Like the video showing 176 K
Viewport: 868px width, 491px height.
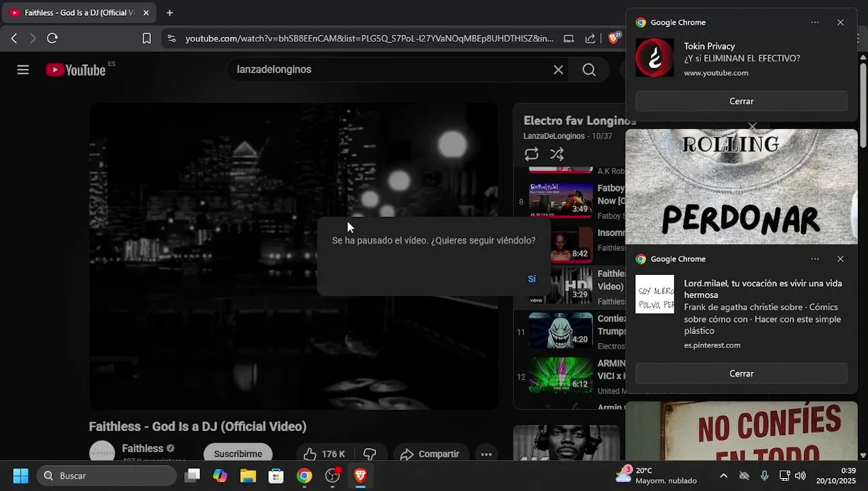324,454
